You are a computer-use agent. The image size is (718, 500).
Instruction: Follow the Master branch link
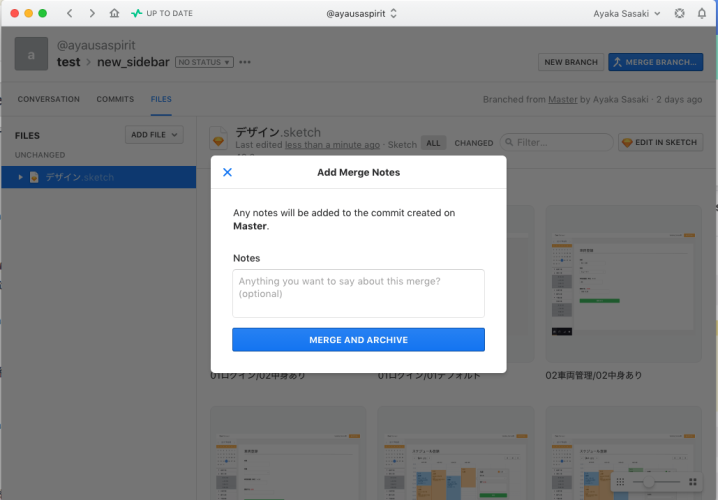[x=562, y=99]
